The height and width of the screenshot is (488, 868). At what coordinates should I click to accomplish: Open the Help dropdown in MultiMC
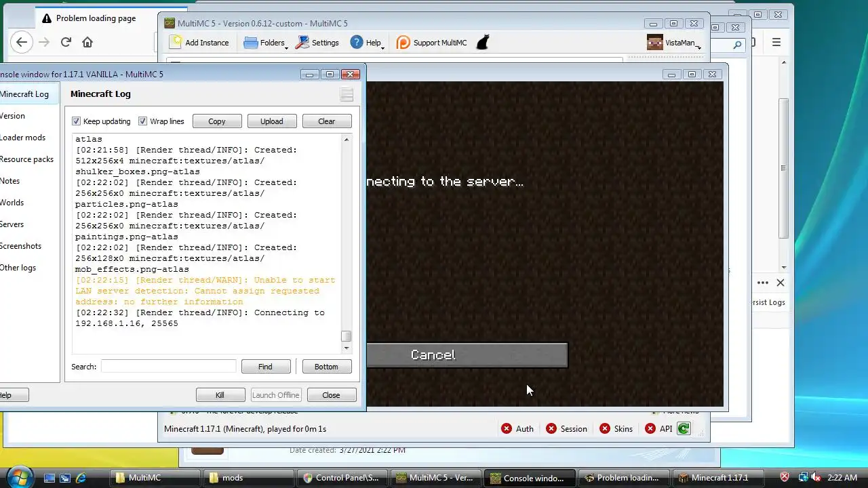pyautogui.click(x=367, y=43)
